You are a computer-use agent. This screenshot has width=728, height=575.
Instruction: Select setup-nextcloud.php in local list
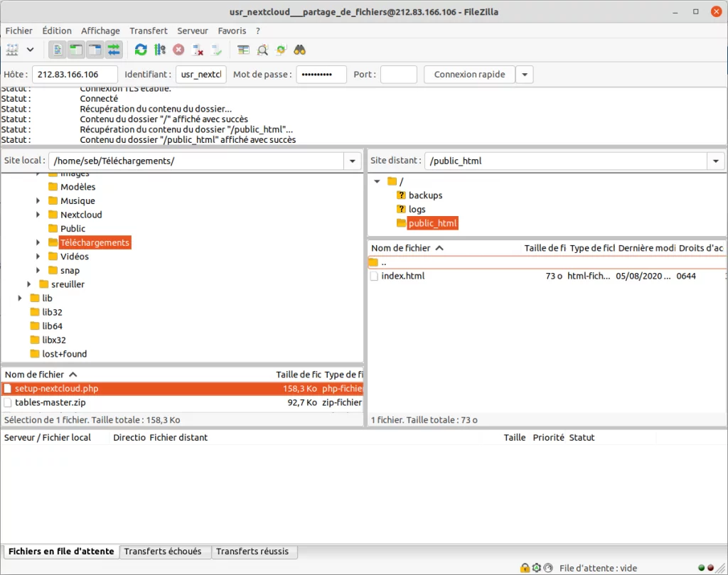[183, 389]
